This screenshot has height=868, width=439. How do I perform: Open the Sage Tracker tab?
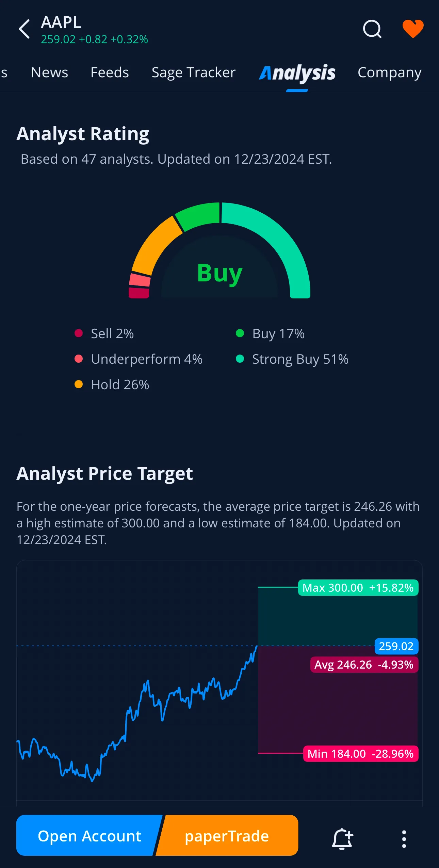(x=193, y=72)
